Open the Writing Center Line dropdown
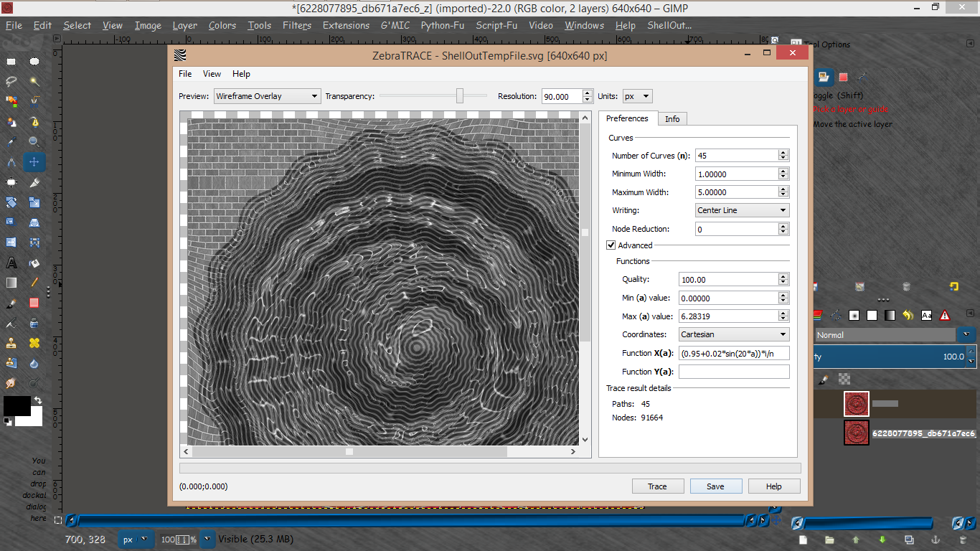 click(743, 210)
